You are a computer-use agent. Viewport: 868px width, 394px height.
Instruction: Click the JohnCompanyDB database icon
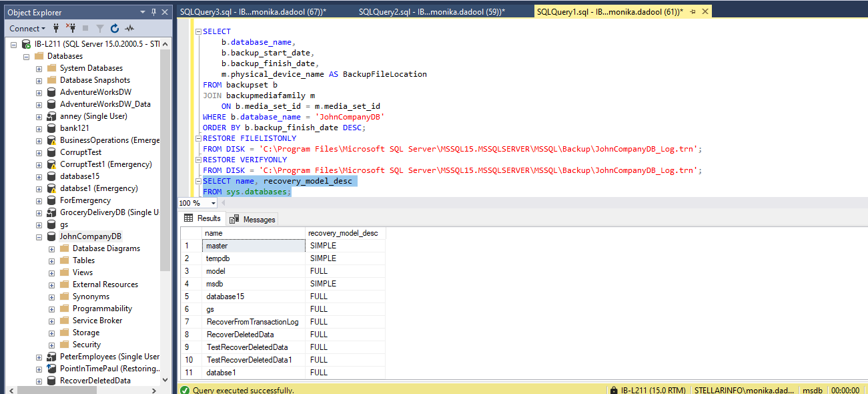click(x=51, y=236)
